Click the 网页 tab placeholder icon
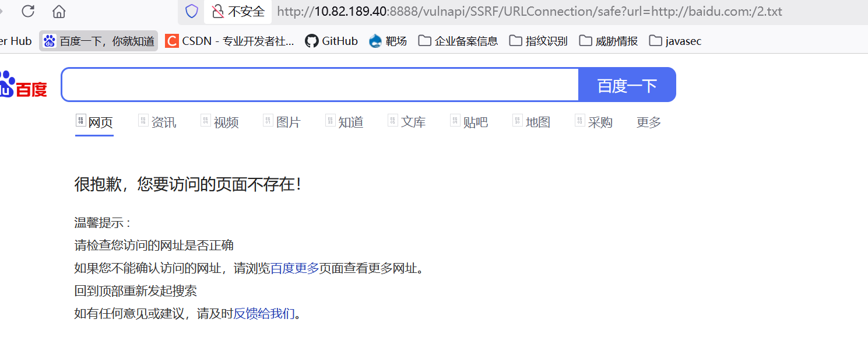Screen dimensions: 868x354 [81, 120]
